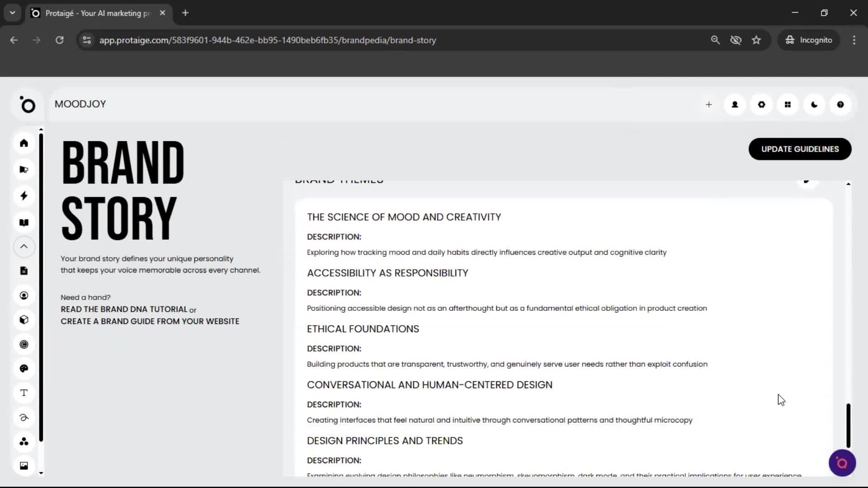Click the new tab plus button
Viewport: 868px width, 488px height.
click(x=185, y=13)
